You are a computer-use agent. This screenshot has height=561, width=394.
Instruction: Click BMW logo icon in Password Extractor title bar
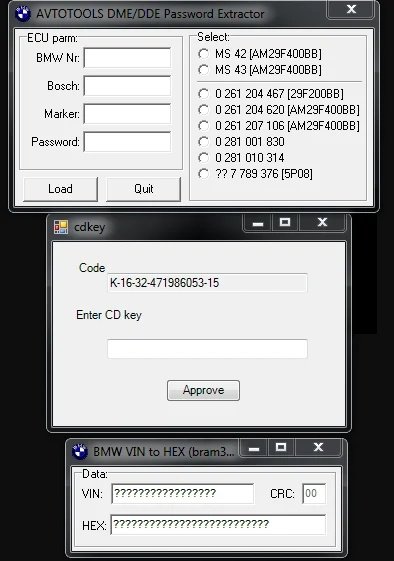[x=23, y=14]
